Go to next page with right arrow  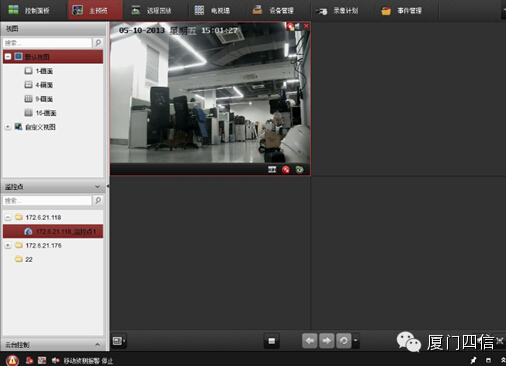click(x=327, y=341)
